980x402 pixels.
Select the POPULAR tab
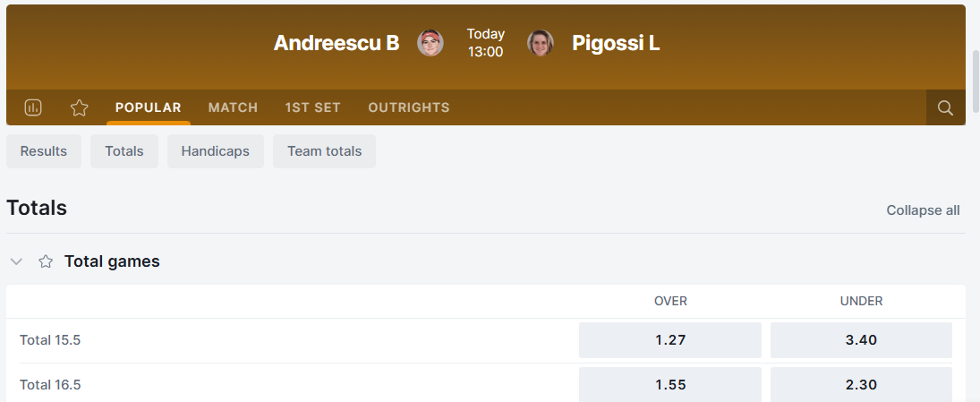point(148,107)
